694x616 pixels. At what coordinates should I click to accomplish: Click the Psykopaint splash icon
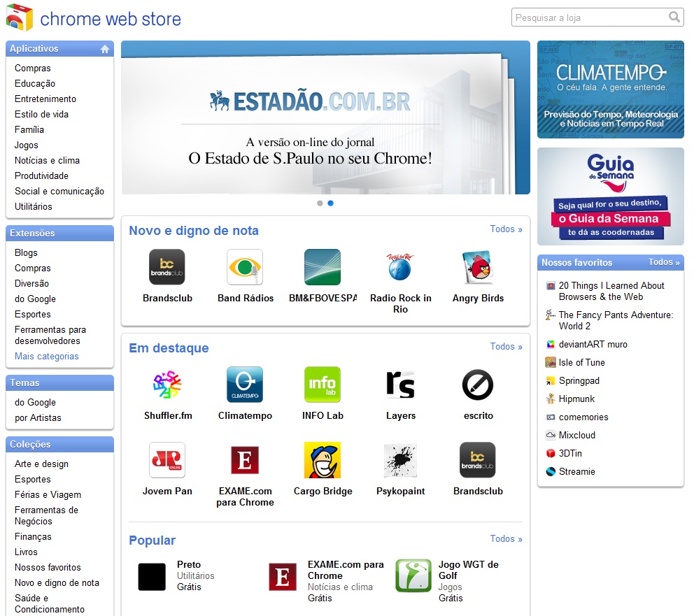(x=400, y=459)
